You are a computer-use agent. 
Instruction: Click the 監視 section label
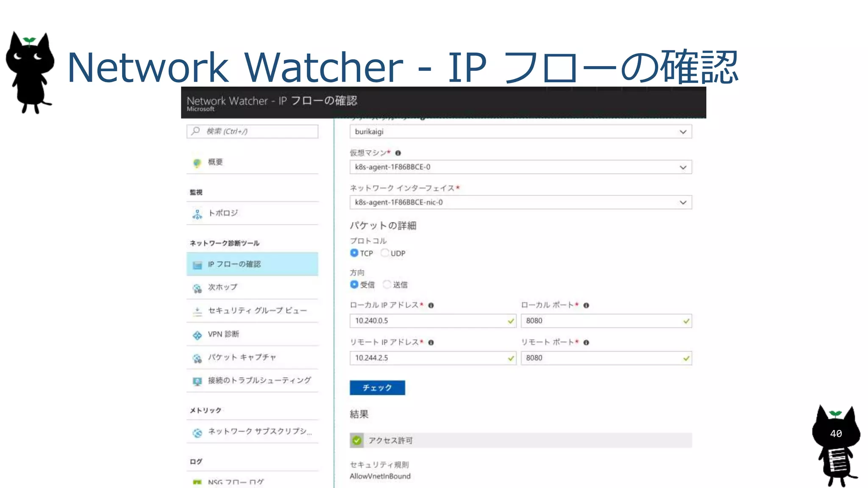pos(196,192)
